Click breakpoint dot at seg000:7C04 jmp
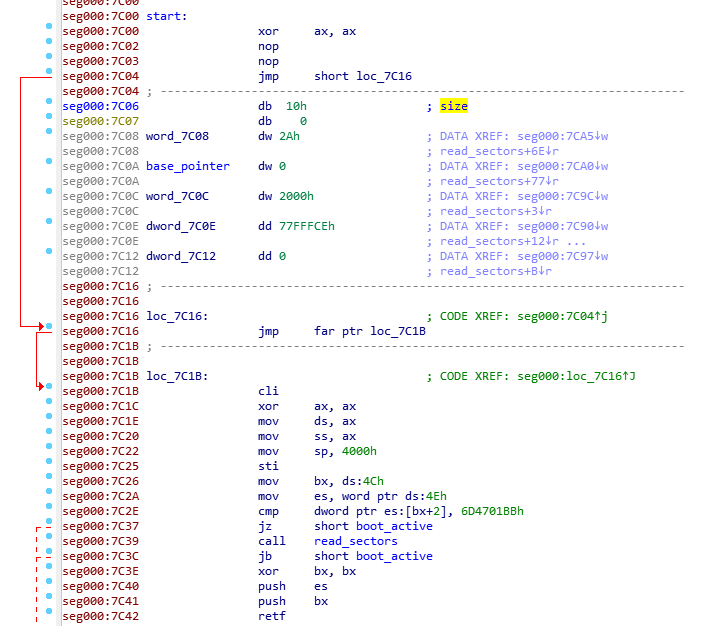709x626 pixels. pyautogui.click(x=49, y=71)
